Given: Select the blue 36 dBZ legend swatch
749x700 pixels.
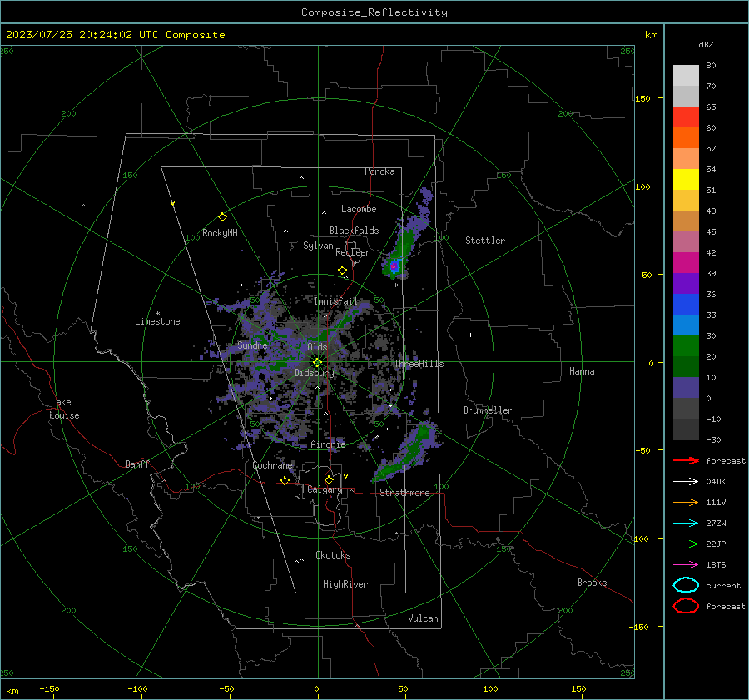Looking at the screenshot, I should [x=686, y=304].
